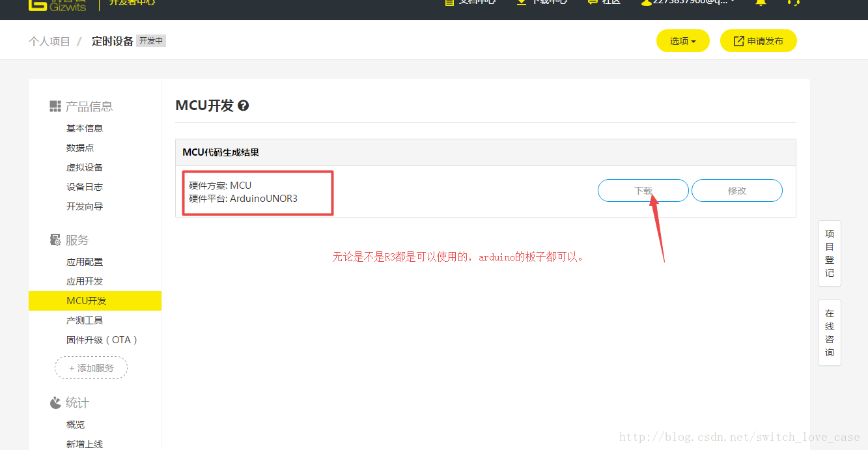Click the 开发中 status badge
Image resolution: width=868 pixels, height=450 pixels.
151,40
